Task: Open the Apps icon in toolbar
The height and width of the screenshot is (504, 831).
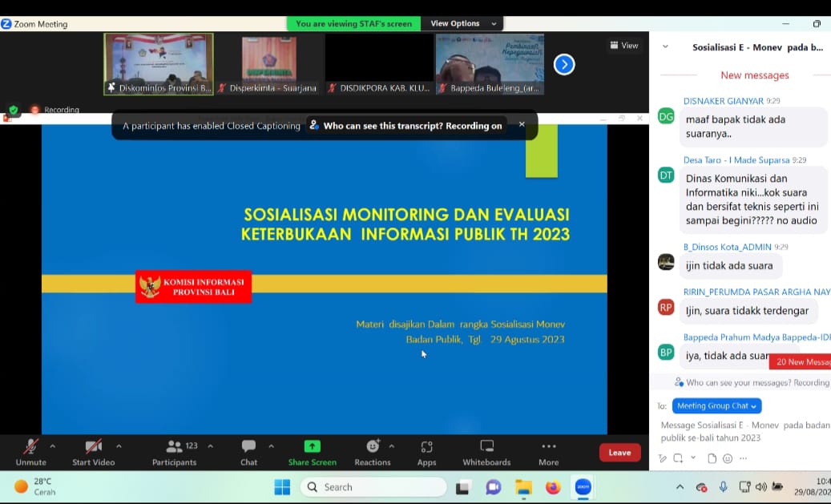Action: coord(426,447)
